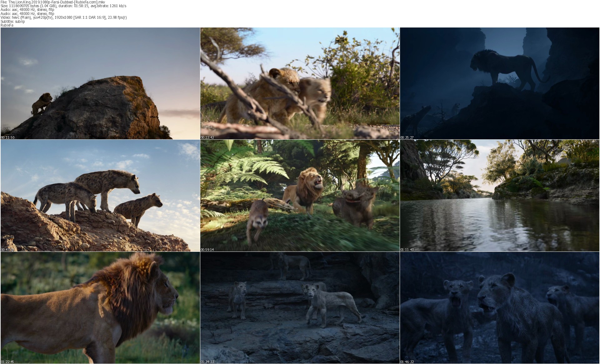This screenshot has height=364, width=600.
Task: Click the Size line showing 1.04 GiB
Action: (x=63, y=6)
